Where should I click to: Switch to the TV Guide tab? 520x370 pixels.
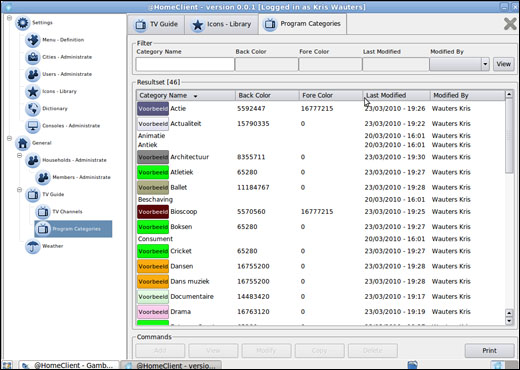coord(156,24)
